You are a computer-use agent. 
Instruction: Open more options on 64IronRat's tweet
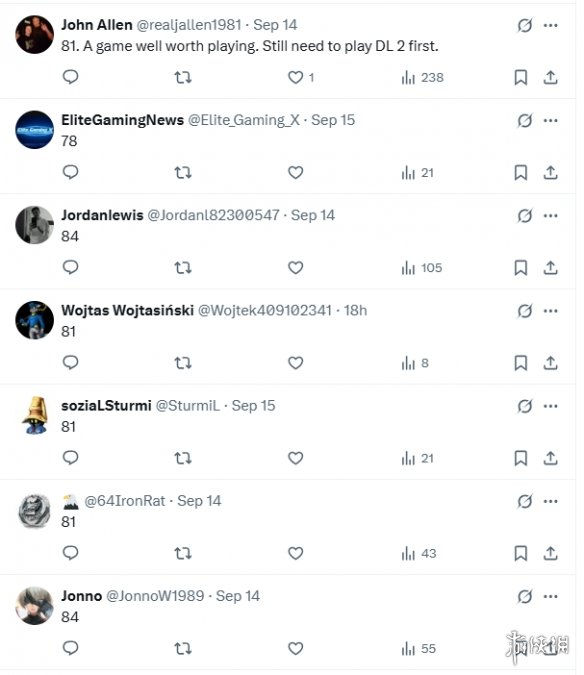click(550, 501)
